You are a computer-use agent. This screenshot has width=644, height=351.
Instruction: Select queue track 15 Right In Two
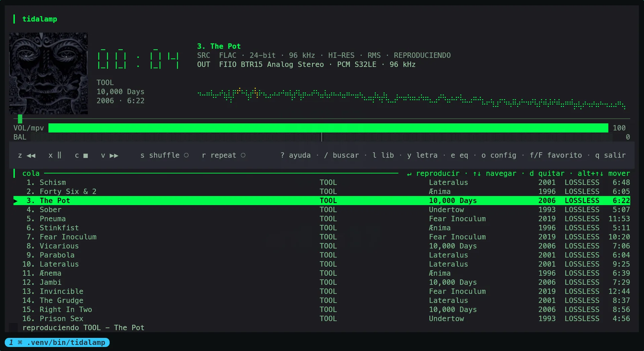pyautogui.click(x=322, y=309)
